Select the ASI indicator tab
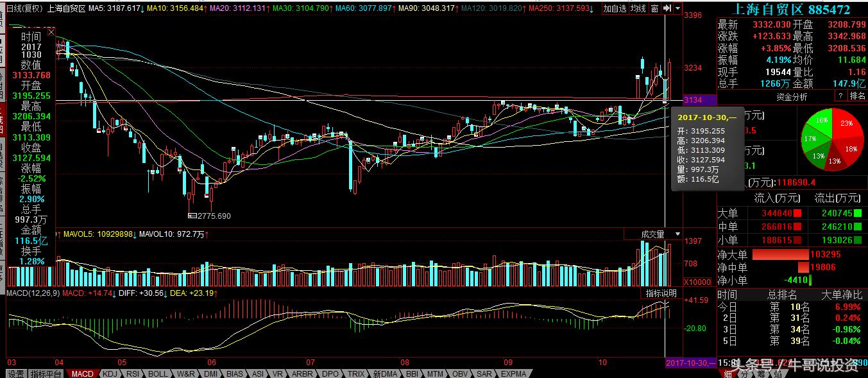This screenshot has width=868, height=378. click(257, 374)
